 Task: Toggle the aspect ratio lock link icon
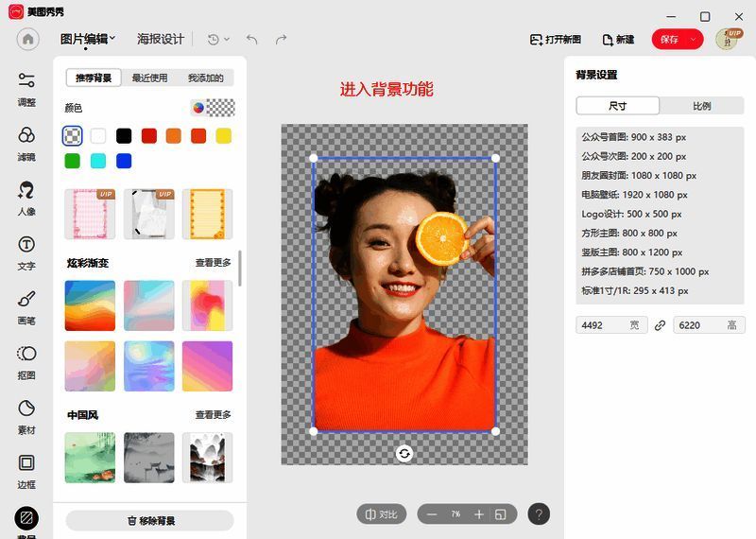(x=660, y=325)
